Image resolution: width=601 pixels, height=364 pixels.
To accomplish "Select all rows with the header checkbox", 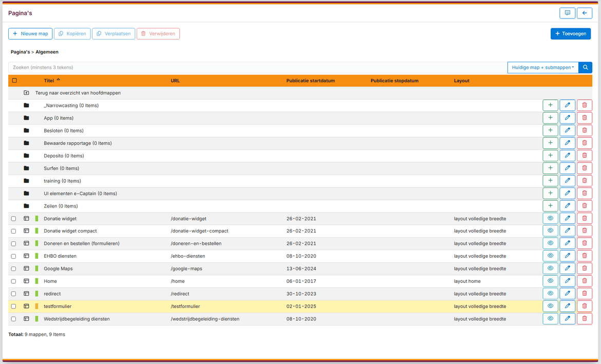I will point(14,81).
